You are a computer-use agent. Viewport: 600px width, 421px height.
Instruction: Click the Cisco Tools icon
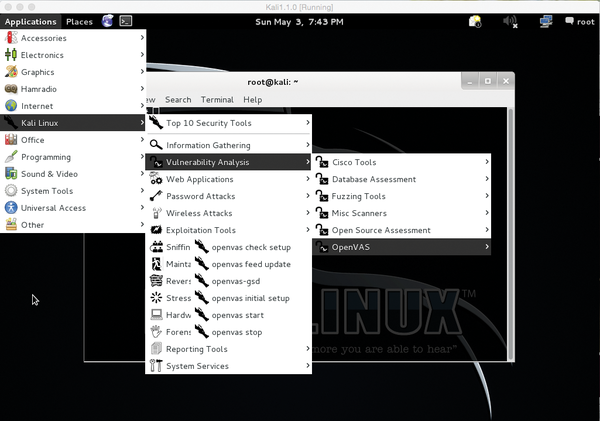coord(322,162)
